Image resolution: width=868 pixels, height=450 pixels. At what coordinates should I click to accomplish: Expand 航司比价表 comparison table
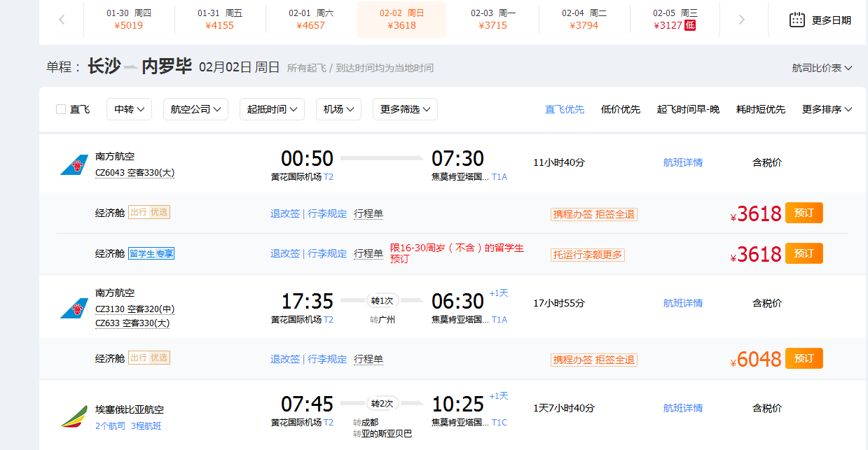click(x=822, y=68)
